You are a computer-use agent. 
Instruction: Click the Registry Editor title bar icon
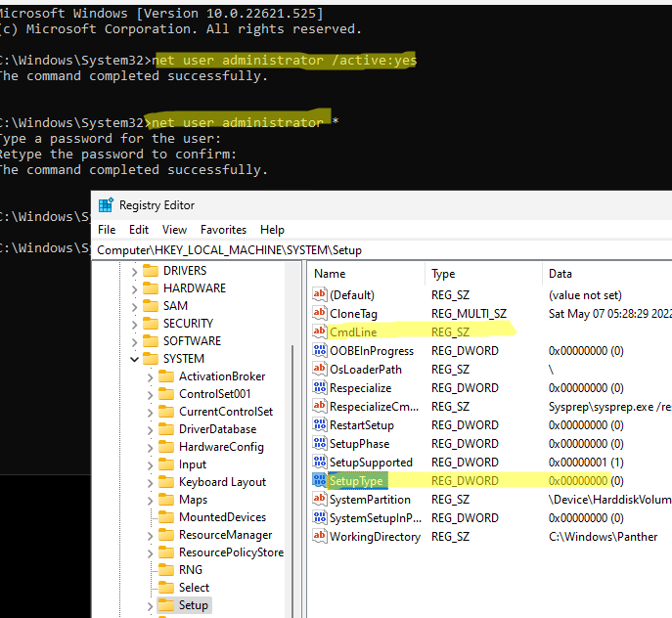(x=106, y=205)
